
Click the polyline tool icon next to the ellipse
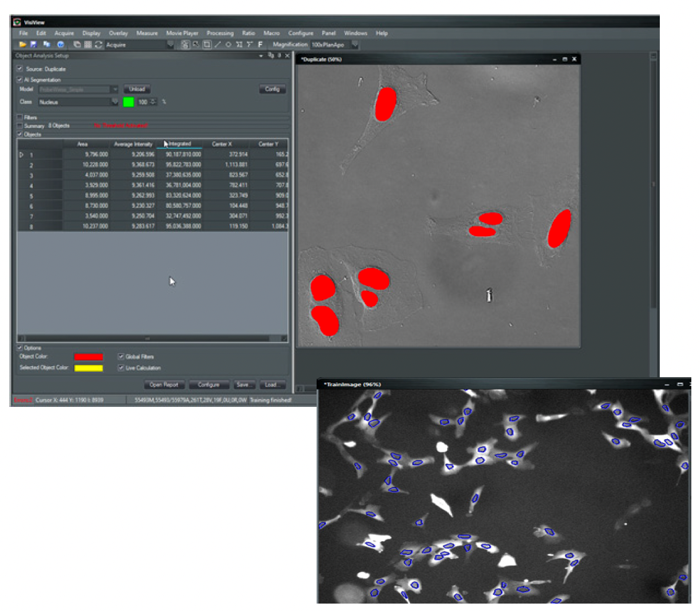239,45
